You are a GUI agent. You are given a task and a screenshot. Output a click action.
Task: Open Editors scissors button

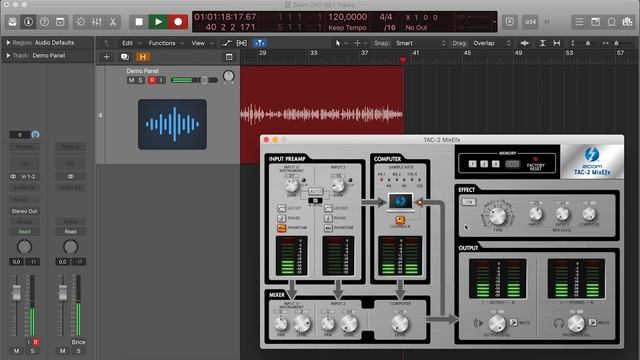[113, 22]
